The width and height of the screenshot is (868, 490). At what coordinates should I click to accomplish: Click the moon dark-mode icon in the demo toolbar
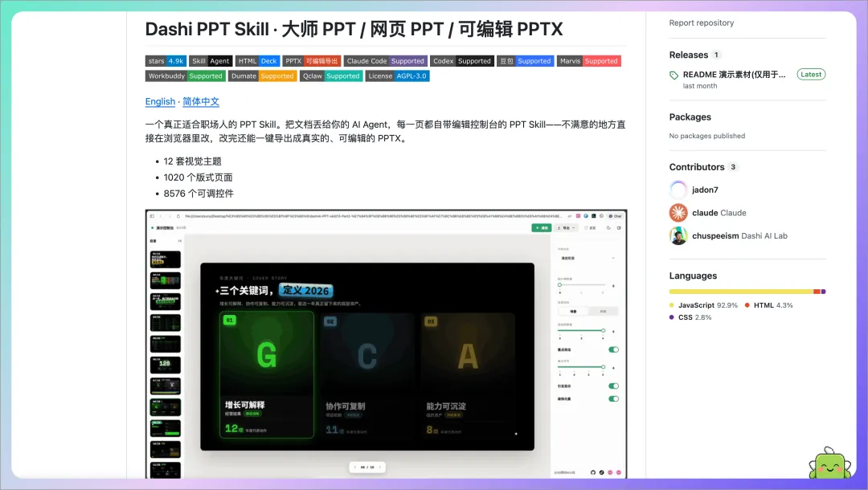click(608, 228)
